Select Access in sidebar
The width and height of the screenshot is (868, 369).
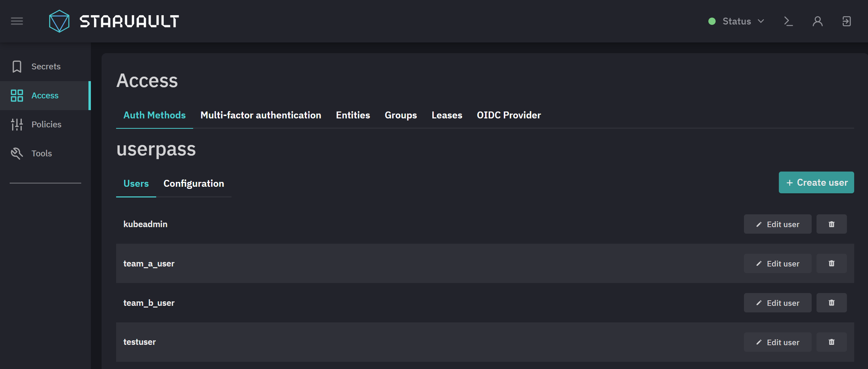(x=45, y=96)
